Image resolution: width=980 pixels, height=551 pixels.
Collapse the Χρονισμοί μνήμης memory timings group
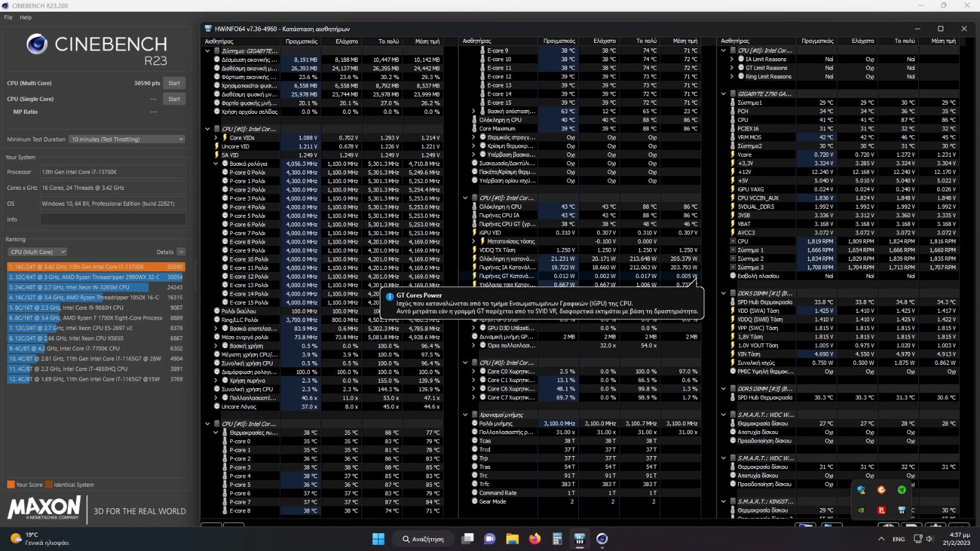pyautogui.click(x=466, y=414)
